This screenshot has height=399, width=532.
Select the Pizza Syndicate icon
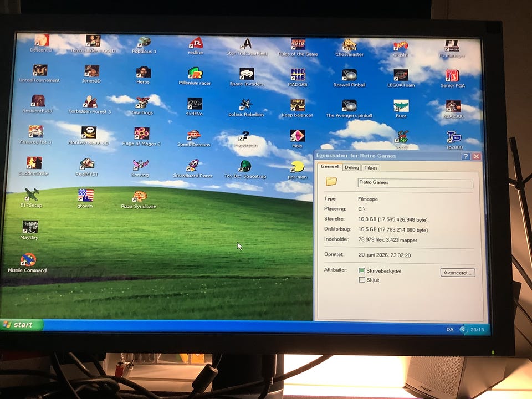point(139,197)
